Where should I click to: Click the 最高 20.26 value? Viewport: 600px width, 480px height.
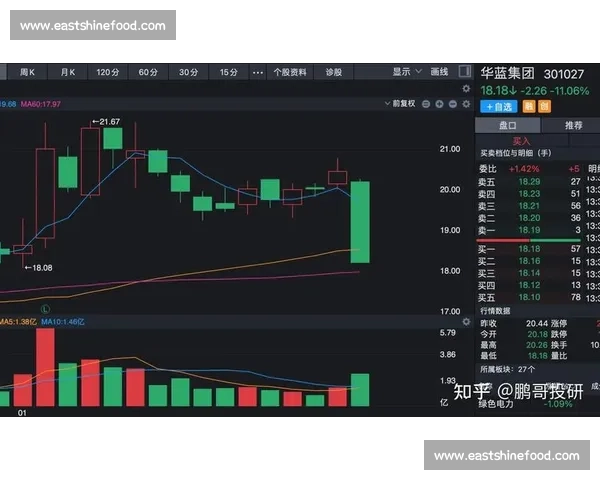537,345
